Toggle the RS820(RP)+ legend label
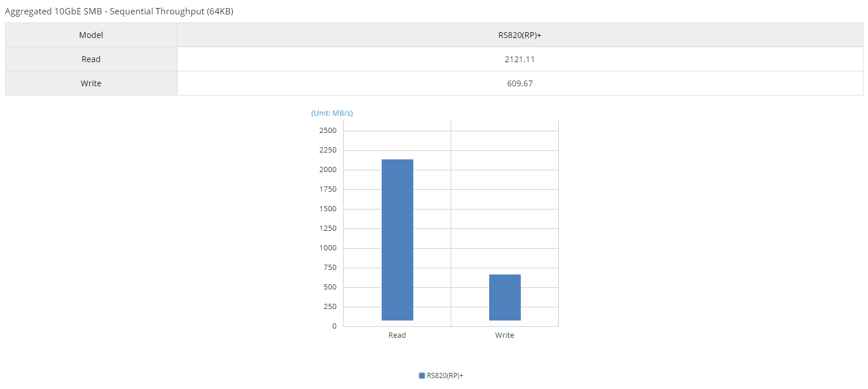This screenshot has width=868, height=389. [x=445, y=376]
